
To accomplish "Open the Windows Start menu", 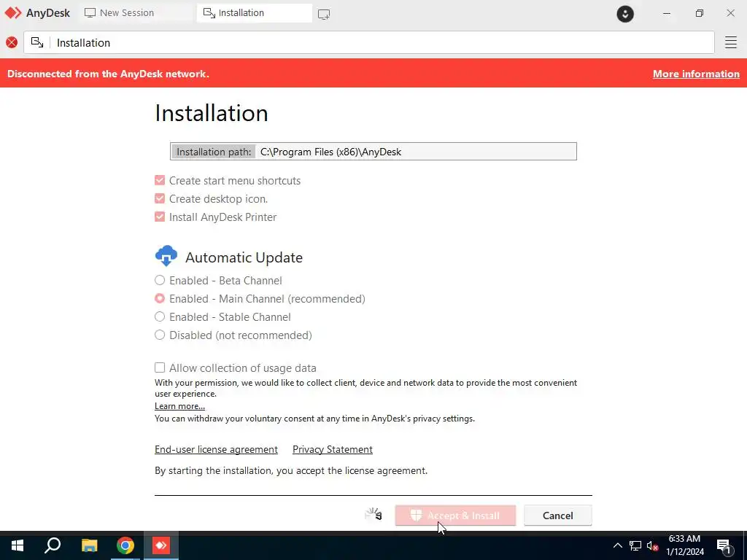I will tap(18, 545).
